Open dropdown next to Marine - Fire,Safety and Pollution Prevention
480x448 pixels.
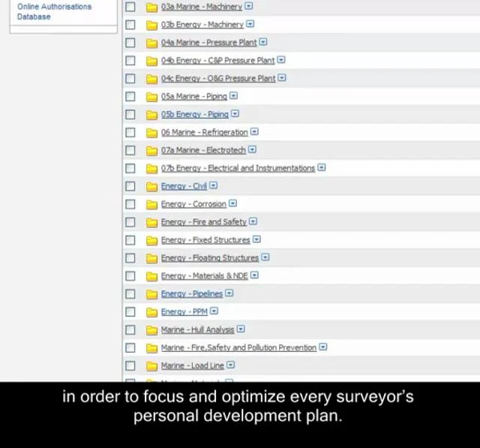click(323, 347)
